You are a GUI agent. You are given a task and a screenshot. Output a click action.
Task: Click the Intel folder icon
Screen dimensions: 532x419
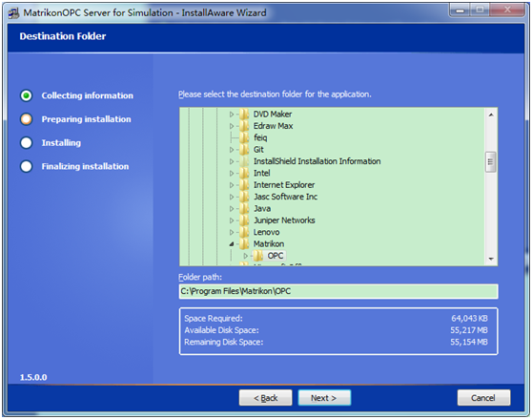(244, 173)
